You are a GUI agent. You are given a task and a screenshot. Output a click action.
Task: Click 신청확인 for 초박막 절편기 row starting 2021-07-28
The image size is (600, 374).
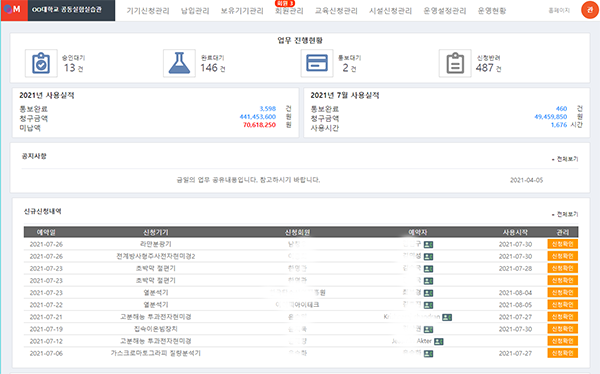tap(562, 268)
